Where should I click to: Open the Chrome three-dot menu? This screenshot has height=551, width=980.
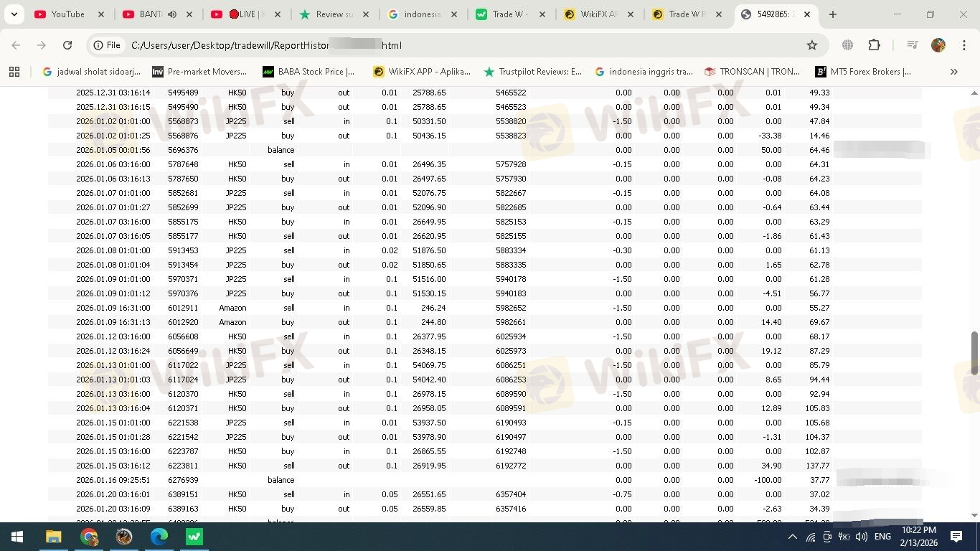pos(963,45)
